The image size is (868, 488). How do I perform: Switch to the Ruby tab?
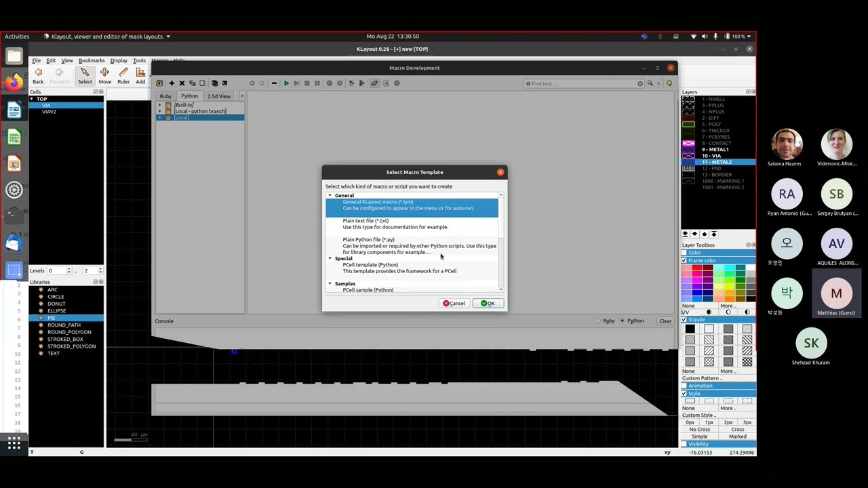(x=165, y=96)
